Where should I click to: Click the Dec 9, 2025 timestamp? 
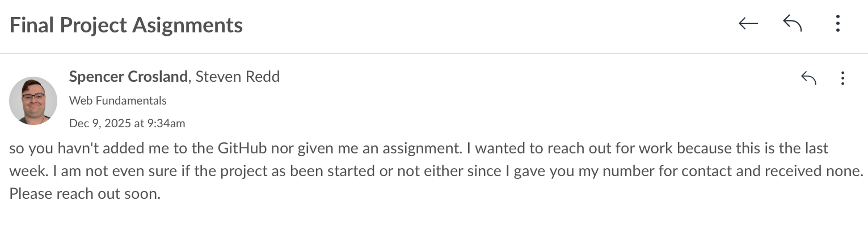[x=127, y=123]
